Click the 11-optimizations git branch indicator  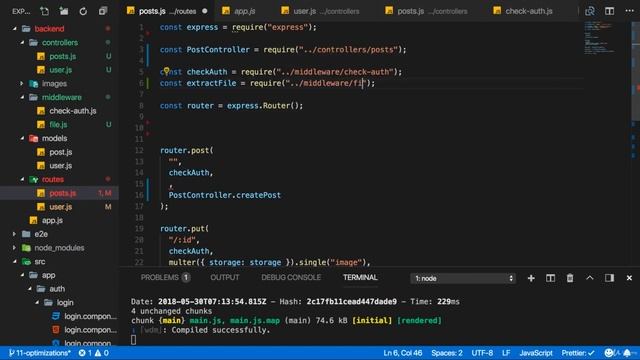(39, 353)
